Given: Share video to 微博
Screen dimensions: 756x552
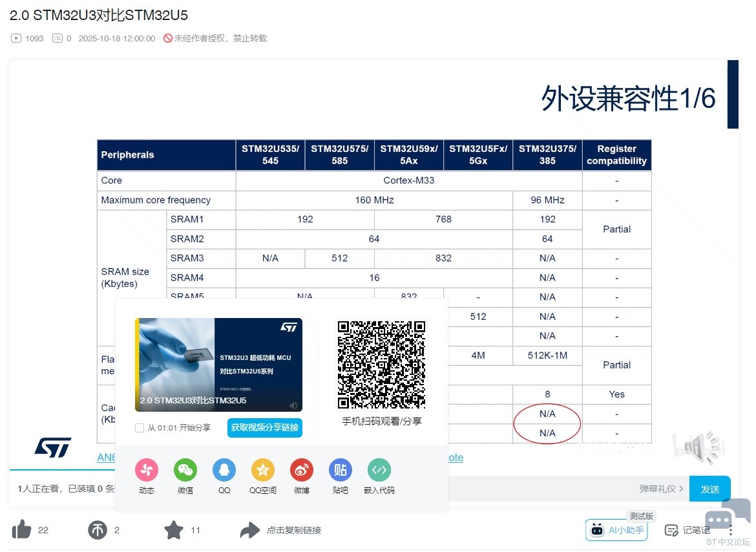Looking at the screenshot, I should (x=302, y=470).
